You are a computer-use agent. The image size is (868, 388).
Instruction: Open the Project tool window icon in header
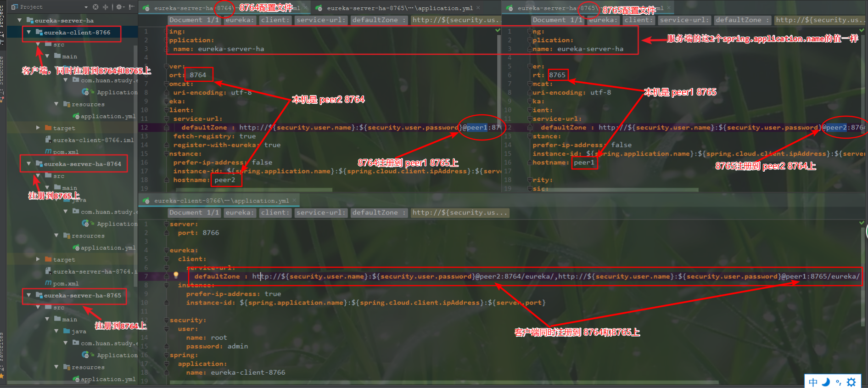15,7
